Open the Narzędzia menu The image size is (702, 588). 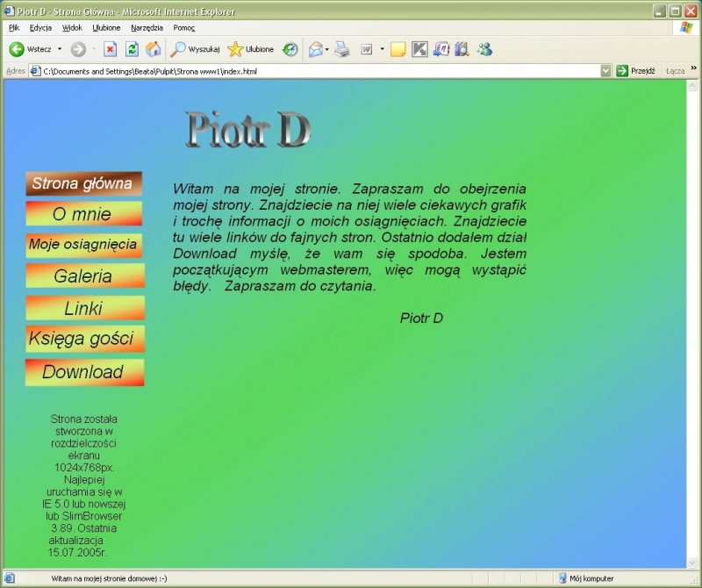147,27
